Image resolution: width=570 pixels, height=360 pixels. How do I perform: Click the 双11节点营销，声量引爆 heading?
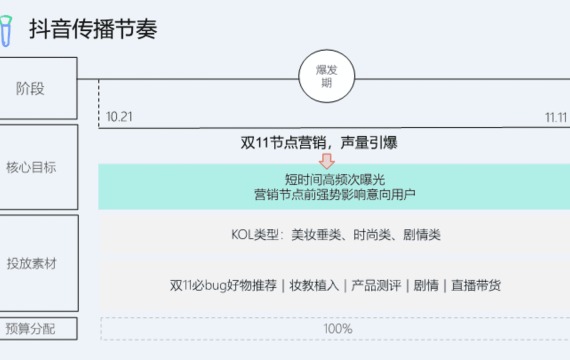(x=319, y=143)
